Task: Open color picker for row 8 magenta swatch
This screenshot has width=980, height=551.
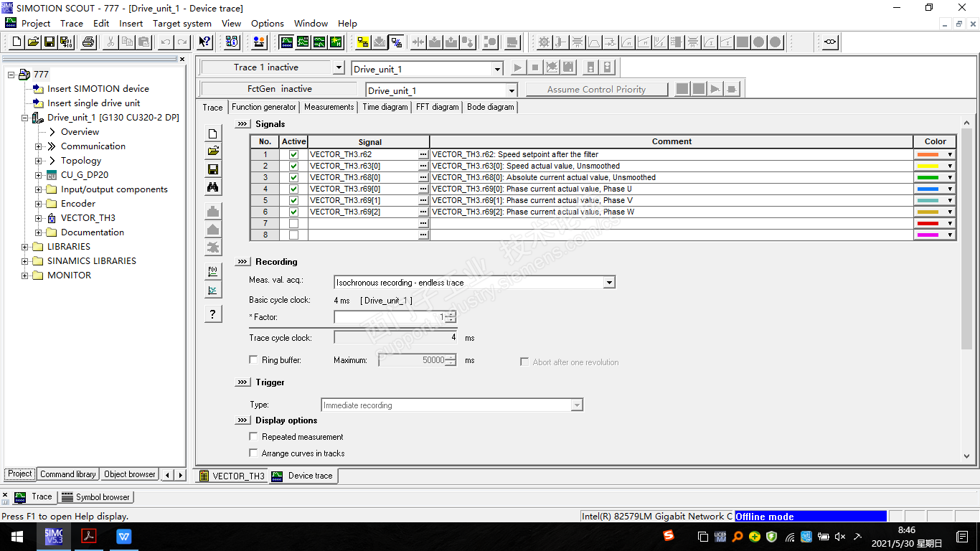Action: tap(935, 235)
